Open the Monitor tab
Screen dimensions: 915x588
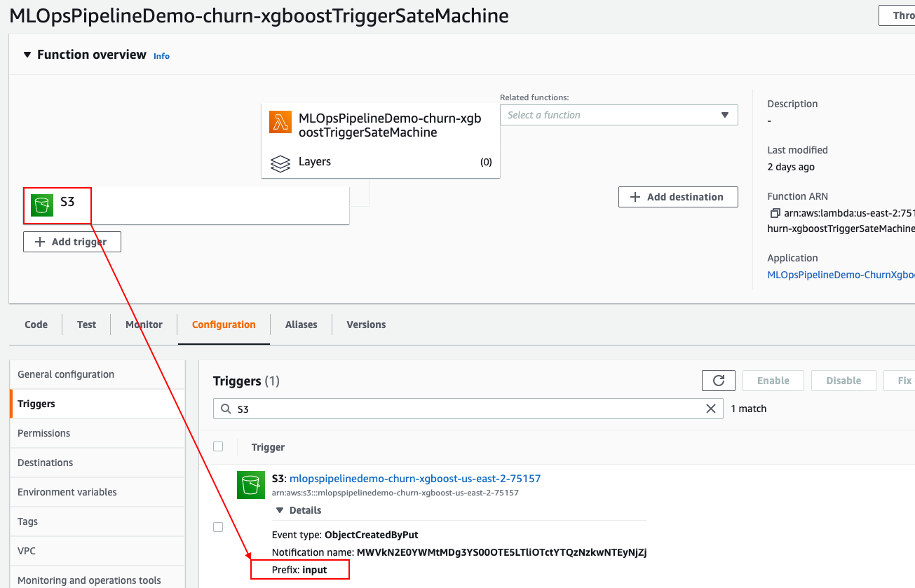(144, 324)
